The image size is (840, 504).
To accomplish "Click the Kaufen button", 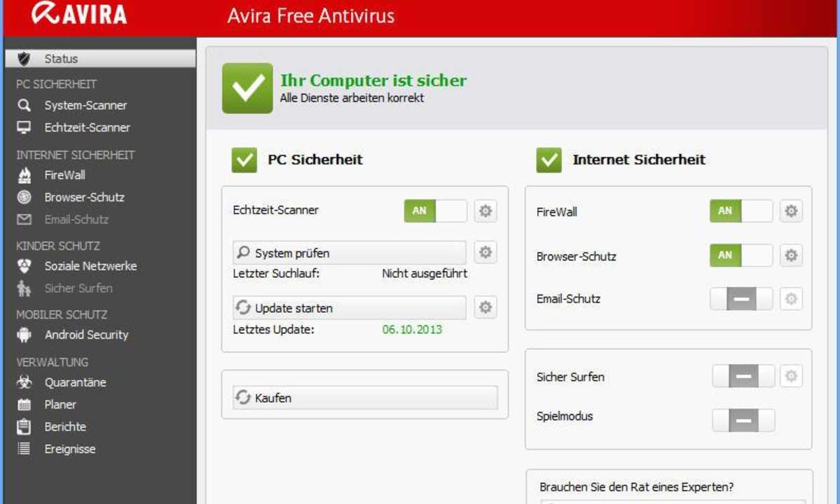I will (366, 398).
